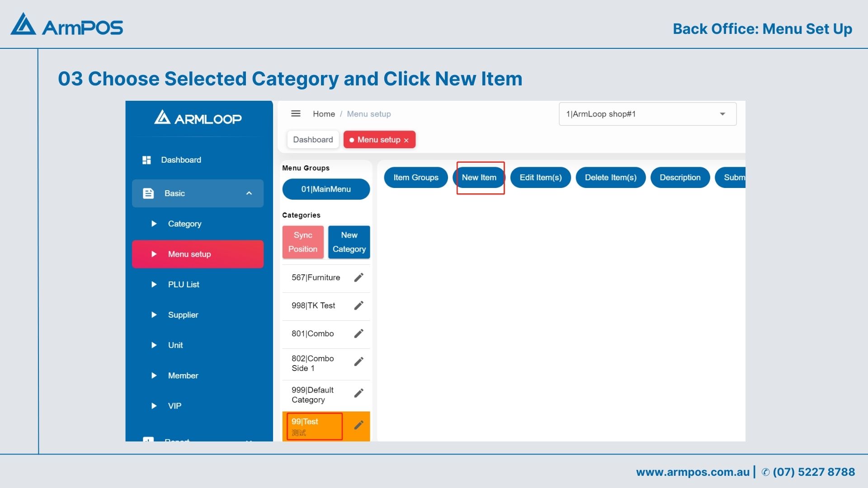Edit 802|Combo Side 1 via pencil icon
This screenshot has height=488, width=868.
pos(359,361)
